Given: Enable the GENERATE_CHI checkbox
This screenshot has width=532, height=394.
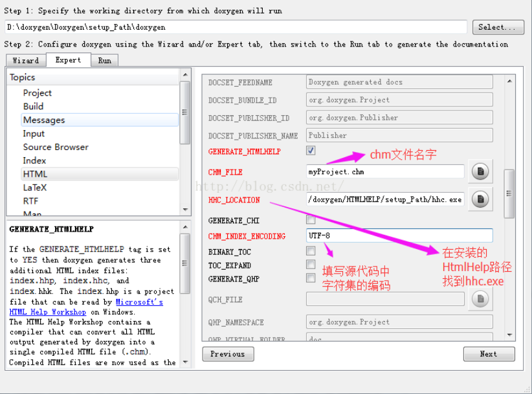Looking at the screenshot, I should 311,220.
